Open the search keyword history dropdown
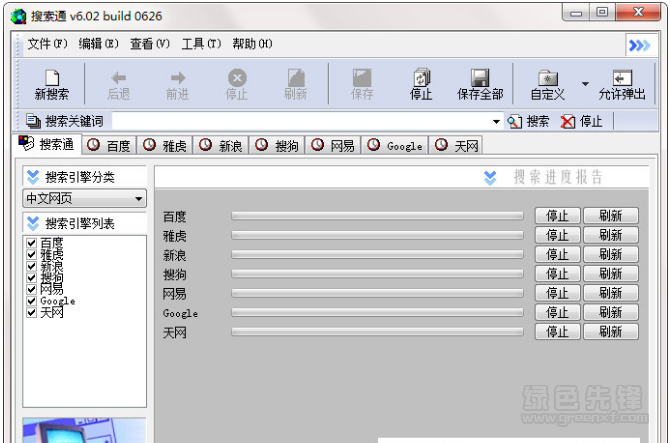 [496, 122]
